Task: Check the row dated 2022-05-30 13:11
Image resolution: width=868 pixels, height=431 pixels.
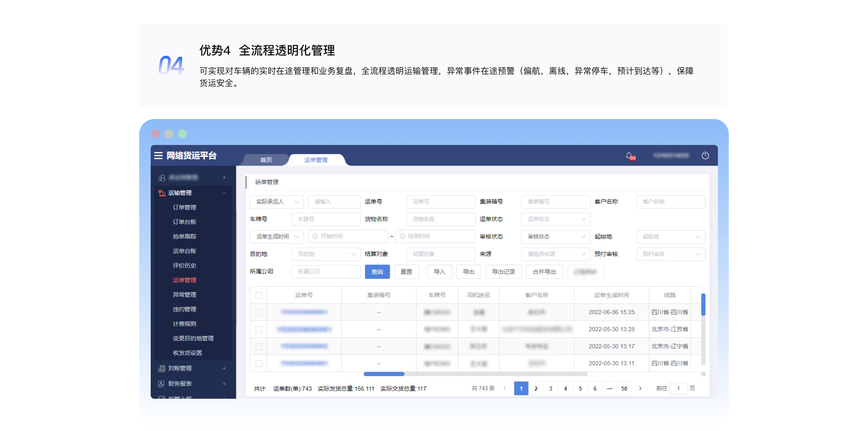Action: pos(259,363)
